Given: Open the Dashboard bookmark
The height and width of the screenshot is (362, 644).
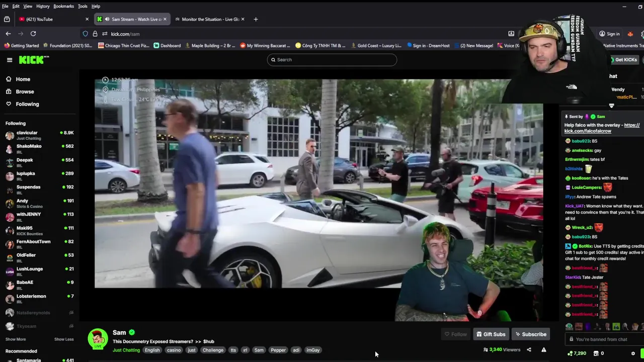Looking at the screenshot, I should (167, 45).
